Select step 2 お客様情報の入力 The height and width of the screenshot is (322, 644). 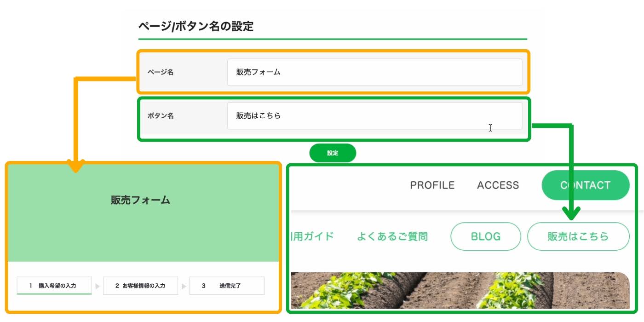140,286
